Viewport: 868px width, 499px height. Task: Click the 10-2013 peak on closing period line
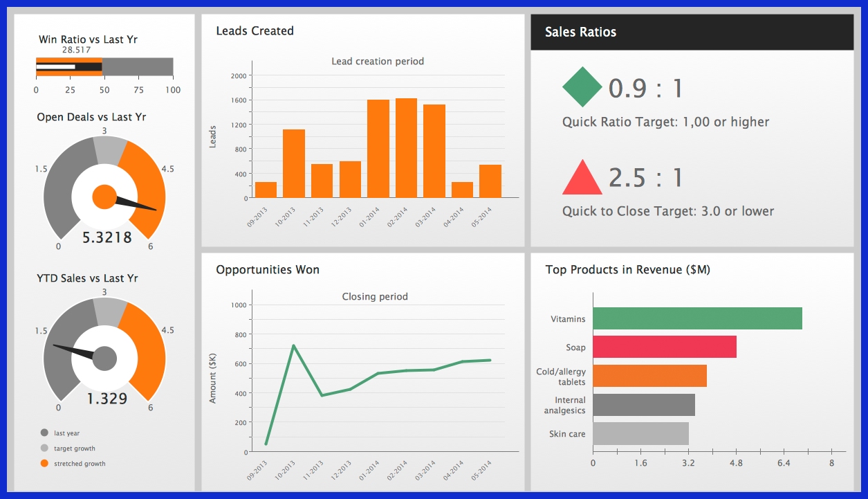coord(293,345)
